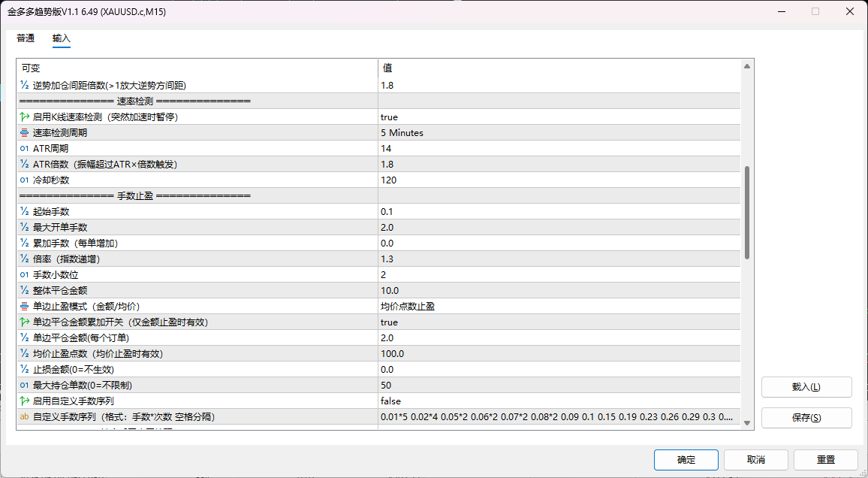Click the vertical scrollbar thumb
Image resolution: width=868 pixels, height=478 pixels.
tap(747, 213)
